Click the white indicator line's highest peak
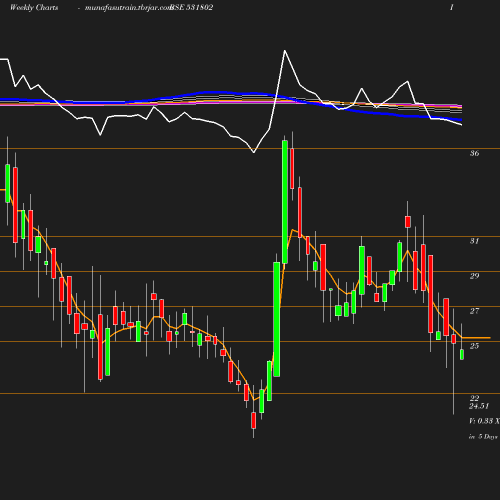The width and height of the screenshot is (500, 500). pyautogui.click(x=285, y=51)
